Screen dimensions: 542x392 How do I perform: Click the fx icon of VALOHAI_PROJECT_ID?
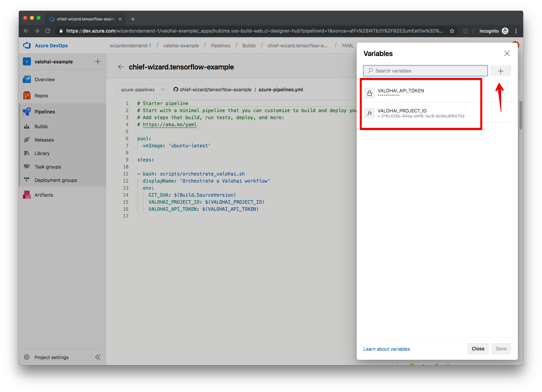[x=369, y=113]
